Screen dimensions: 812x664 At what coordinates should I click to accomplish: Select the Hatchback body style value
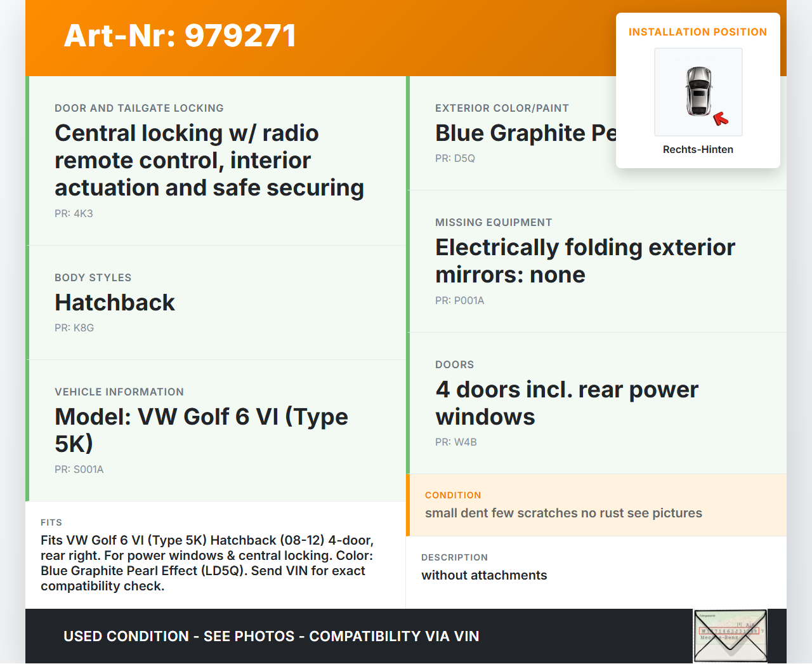tap(115, 302)
